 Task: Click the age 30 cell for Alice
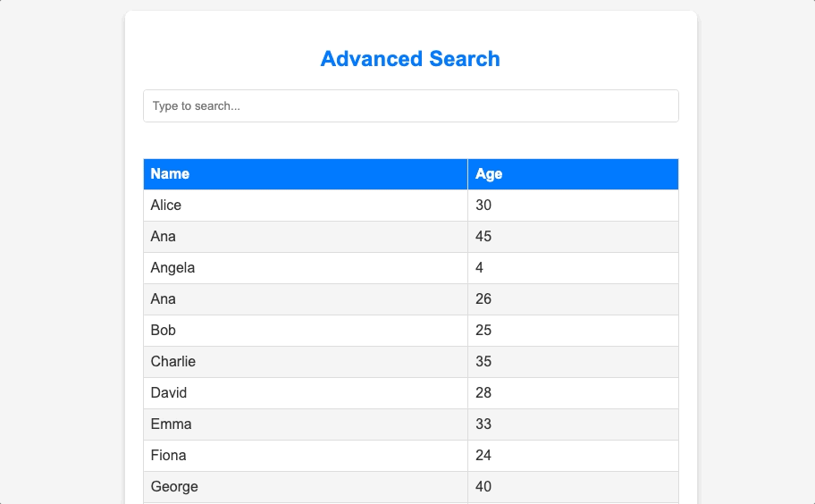574,206
